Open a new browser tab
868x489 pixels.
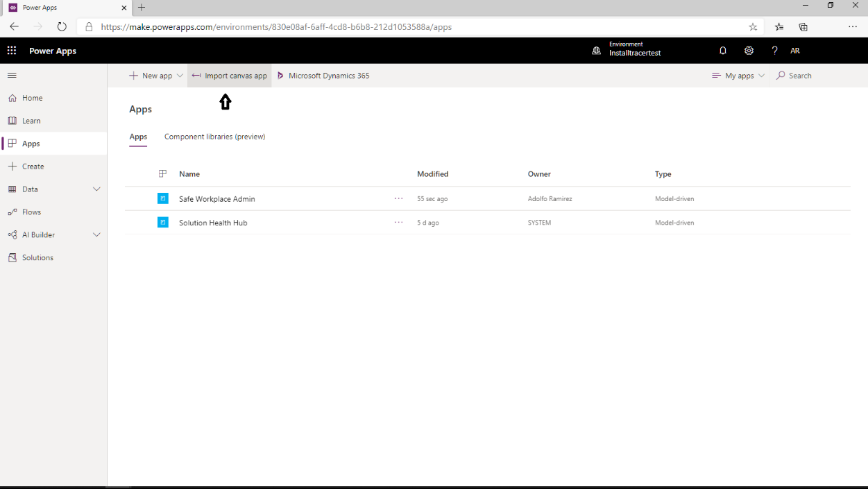142,8
